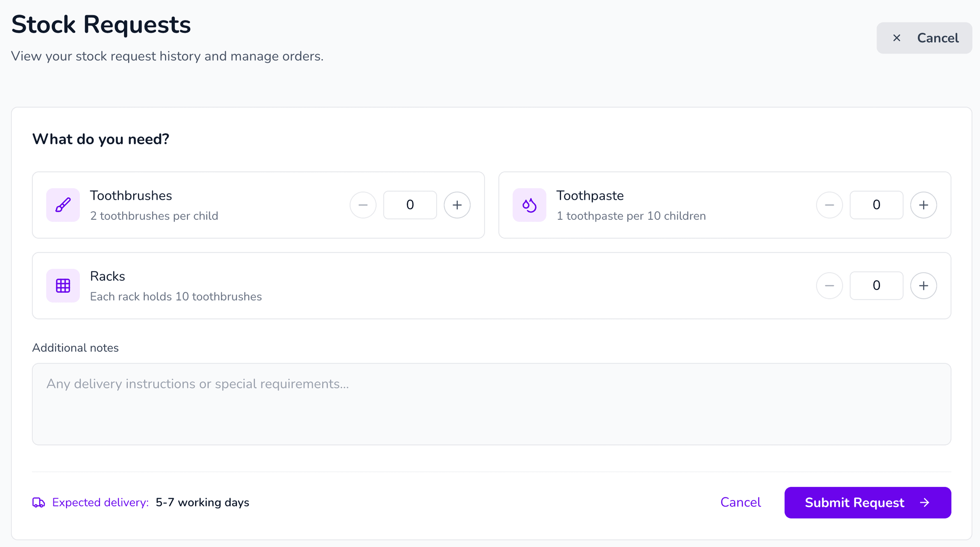The width and height of the screenshot is (980, 547).
Task: Click 'Each rack holds 10 toothbrushes' text
Action: [176, 296]
